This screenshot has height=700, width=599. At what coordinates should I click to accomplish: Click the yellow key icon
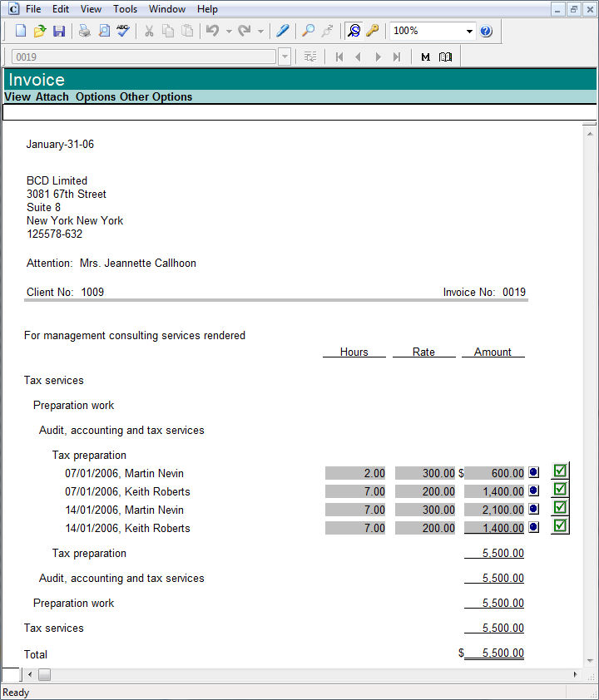pyautogui.click(x=373, y=31)
